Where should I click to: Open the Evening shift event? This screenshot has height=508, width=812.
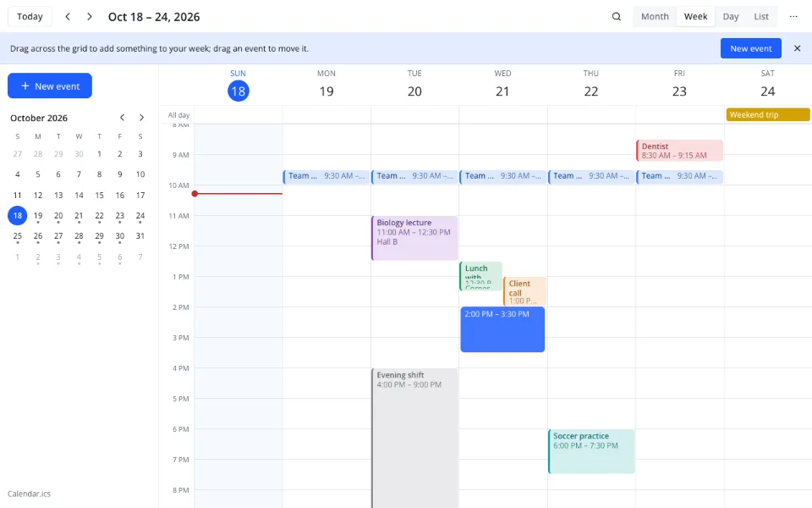tap(414, 438)
